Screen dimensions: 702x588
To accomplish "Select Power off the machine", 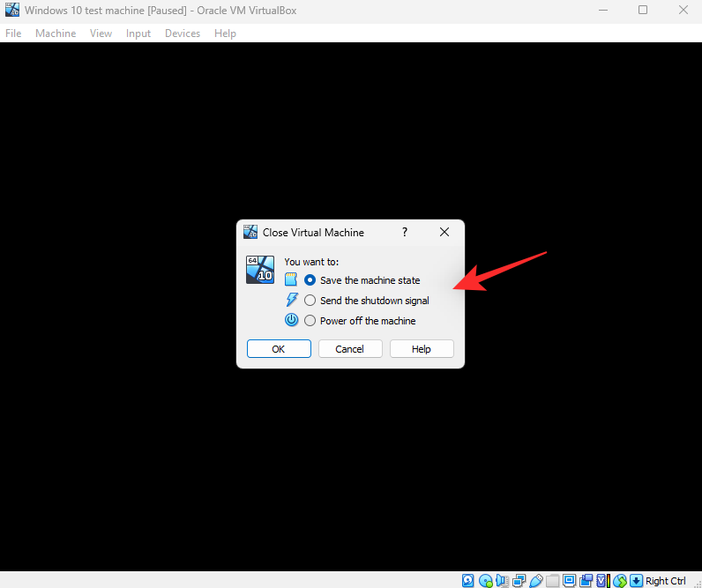I will pos(360,321).
